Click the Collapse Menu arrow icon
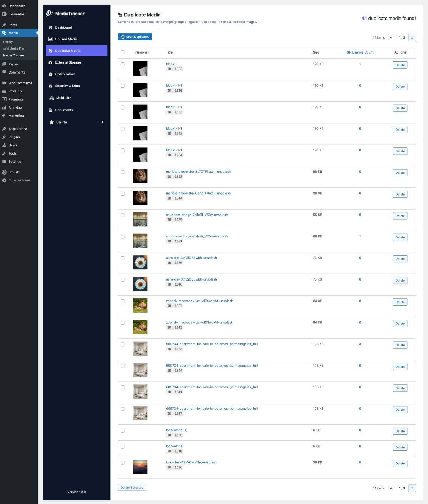The height and width of the screenshot is (504, 428). tap(4, 180)
